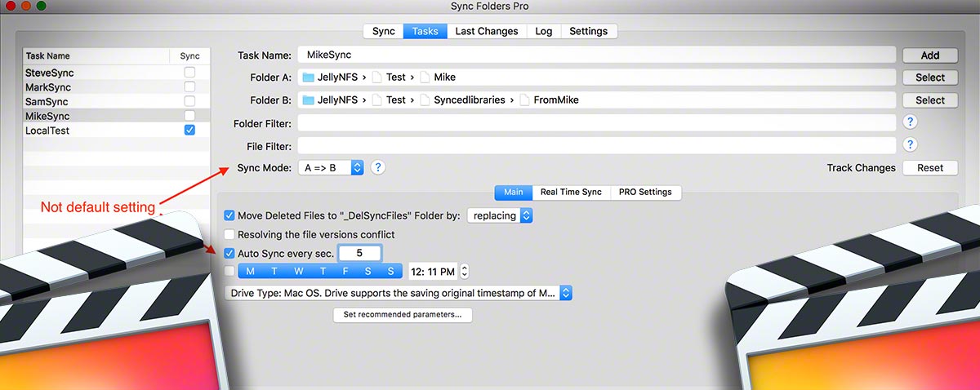Switch to the Tasks tab
980x390 pixels.
click(425, 31)
